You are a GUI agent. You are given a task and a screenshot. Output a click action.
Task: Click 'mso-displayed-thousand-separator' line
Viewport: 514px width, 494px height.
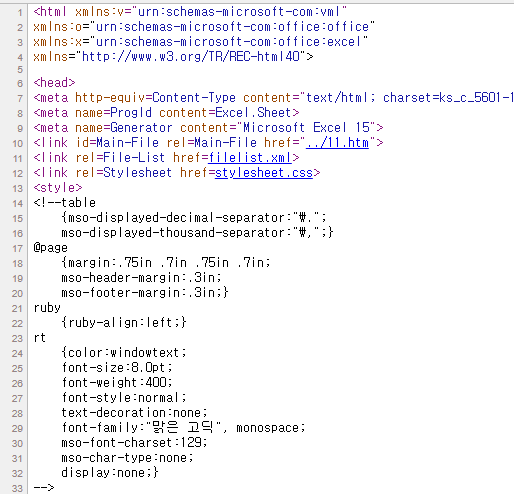(197, 233)
